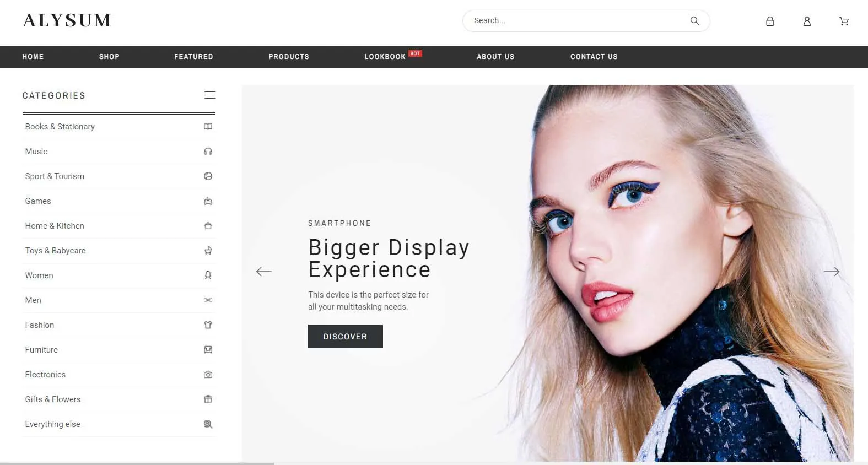Open the Contact Us menu item
868x465 pixels.
click(594, 57)
